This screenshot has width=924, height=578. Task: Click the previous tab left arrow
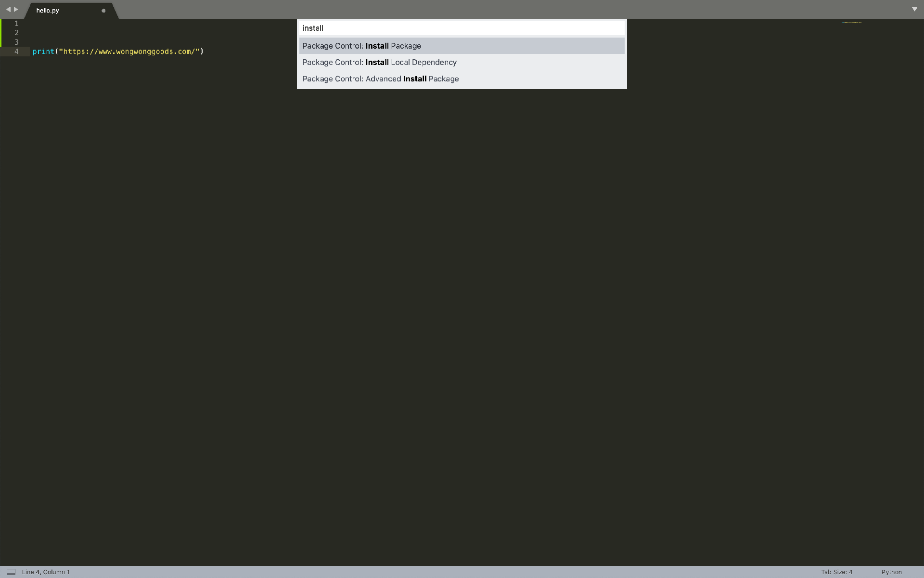pos(8,9)
